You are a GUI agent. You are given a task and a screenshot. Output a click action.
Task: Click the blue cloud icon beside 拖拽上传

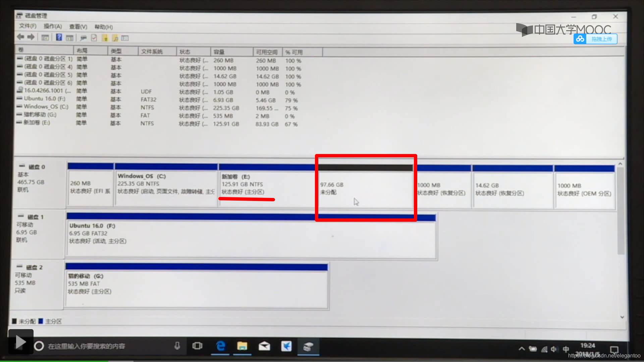(580, 39)
